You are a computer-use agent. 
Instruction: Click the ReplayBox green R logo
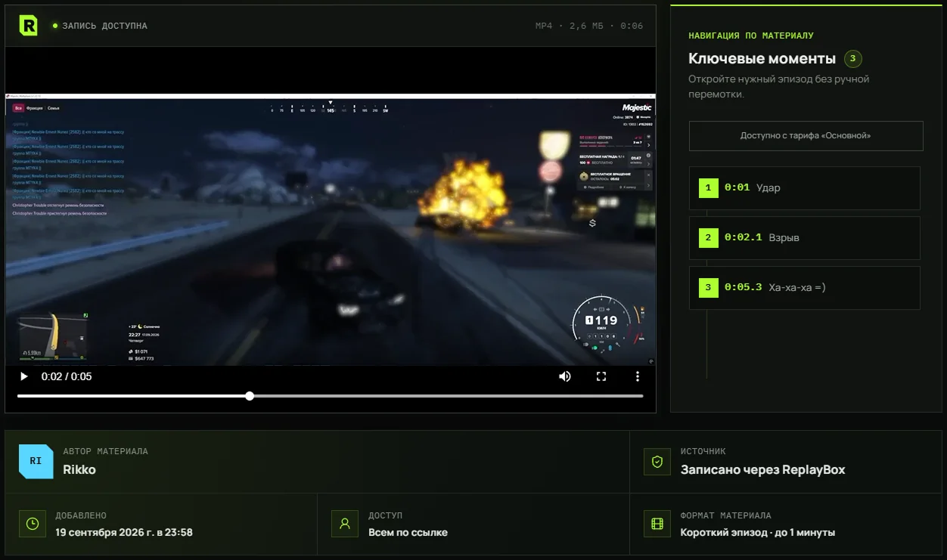coord(28,26)
